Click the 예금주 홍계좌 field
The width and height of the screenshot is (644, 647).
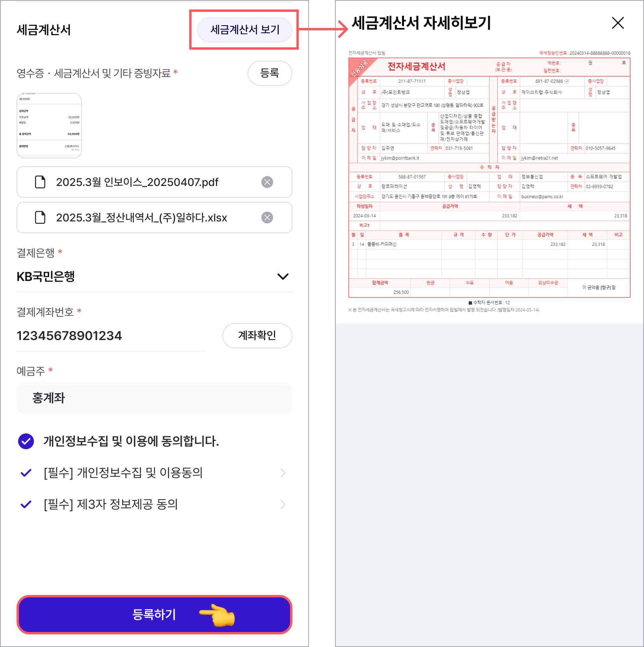pyautogui.click(x=154, y=398)
